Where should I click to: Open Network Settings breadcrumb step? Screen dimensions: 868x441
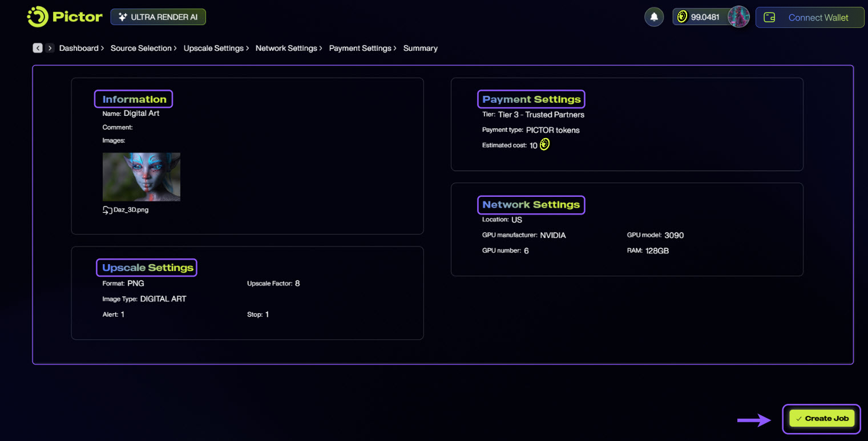286,48
